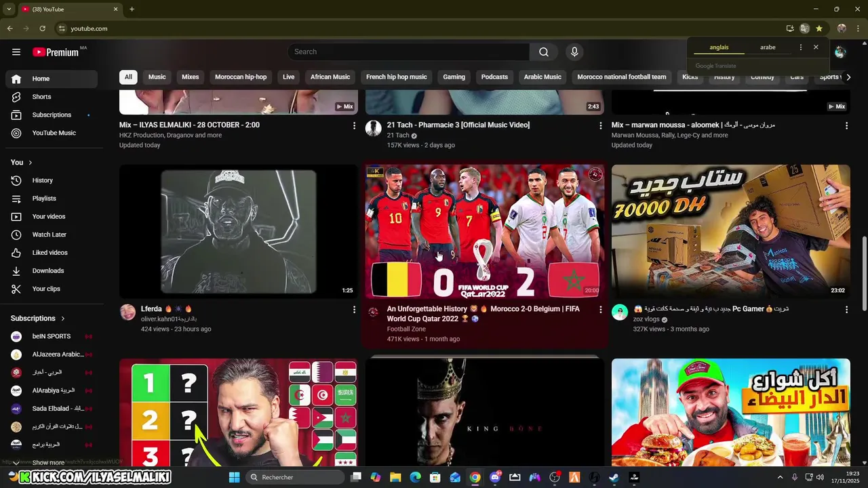Click the search magnifier button
The width and height of the screenshot is (868, 488).
(544, 52)
